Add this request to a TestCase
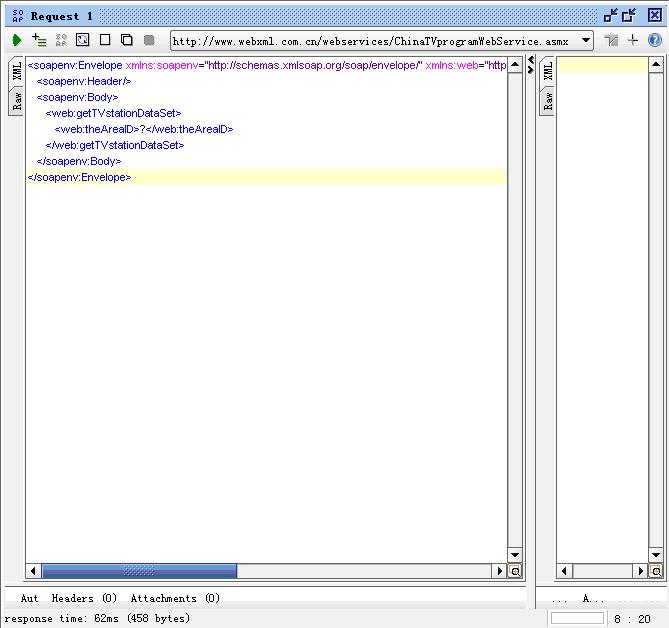 [x=39, y=40]
